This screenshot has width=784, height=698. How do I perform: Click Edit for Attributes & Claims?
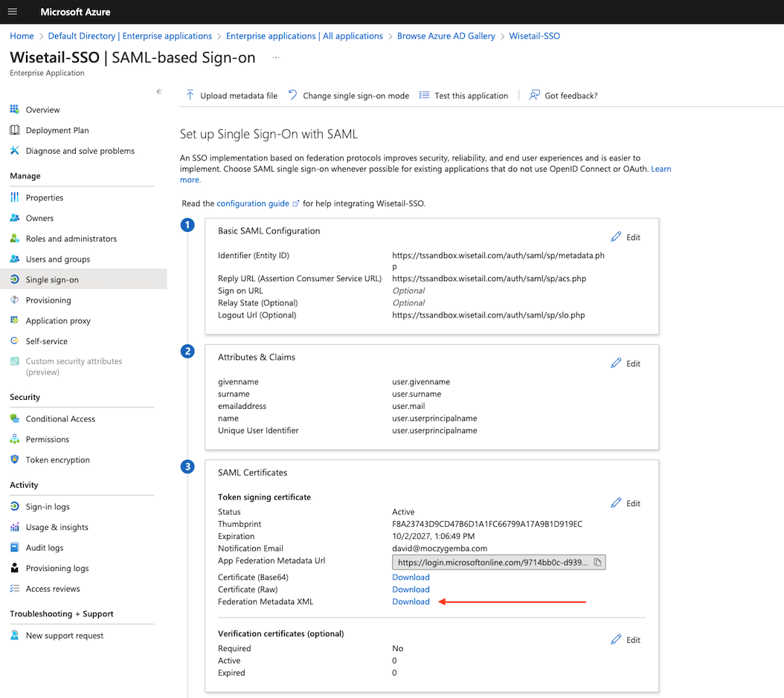(626, 363)
